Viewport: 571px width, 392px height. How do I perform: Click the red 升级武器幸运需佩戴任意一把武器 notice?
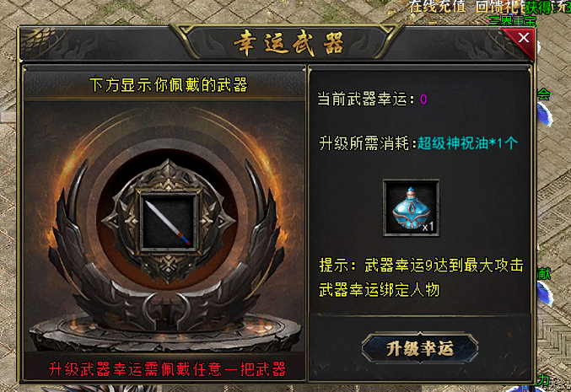pyautogui.click(x=167, y=369)
